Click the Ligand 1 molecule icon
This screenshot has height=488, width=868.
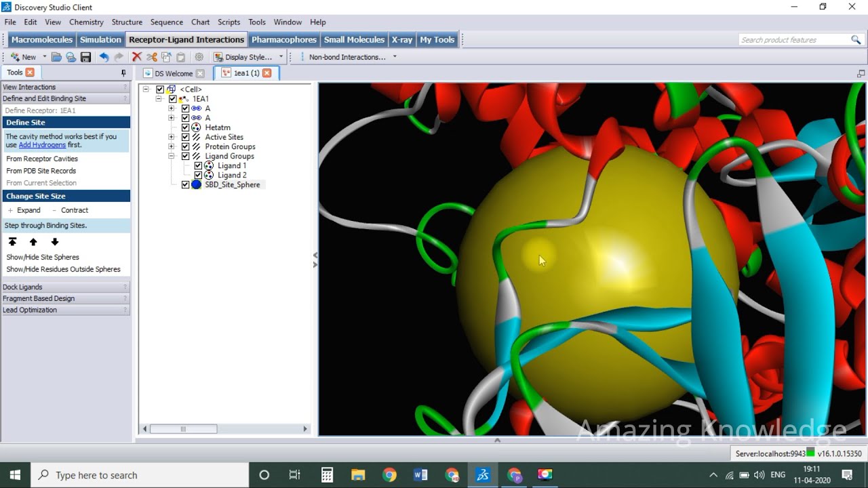pos(209,165)
